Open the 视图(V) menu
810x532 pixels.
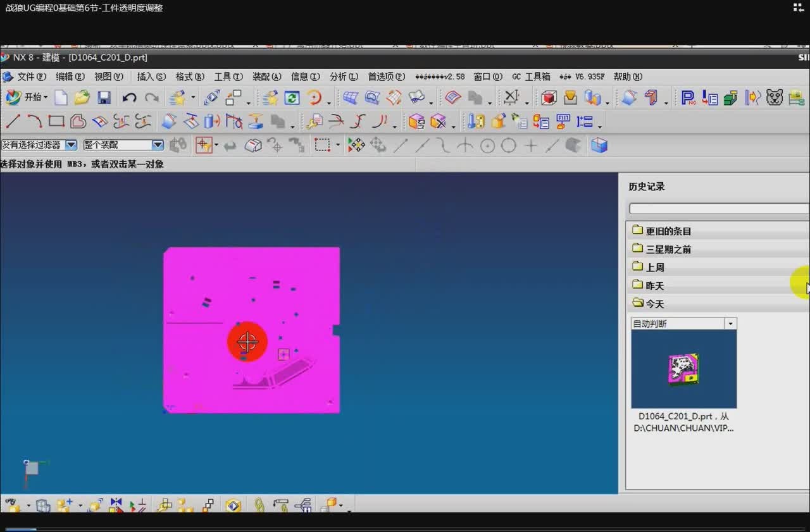coord(109,77)
